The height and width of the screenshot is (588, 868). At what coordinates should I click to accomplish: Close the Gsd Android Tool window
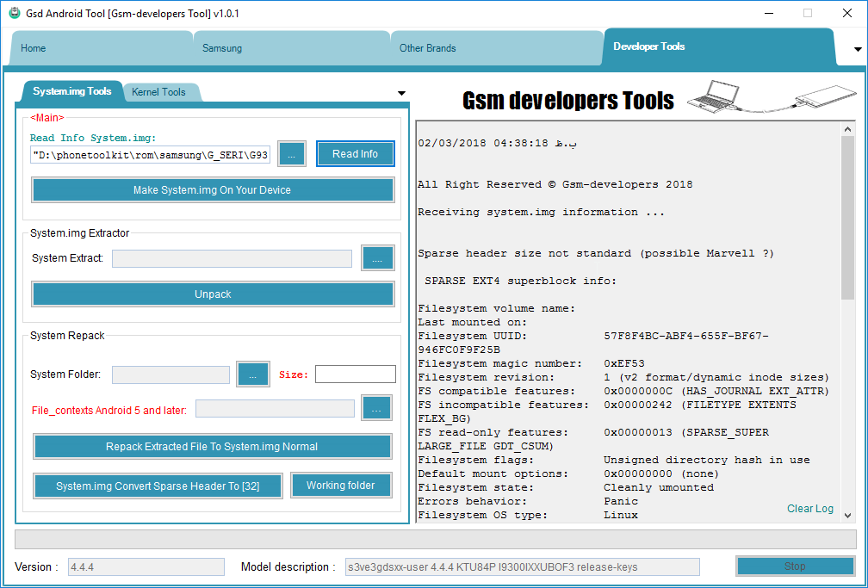[847, 13]
